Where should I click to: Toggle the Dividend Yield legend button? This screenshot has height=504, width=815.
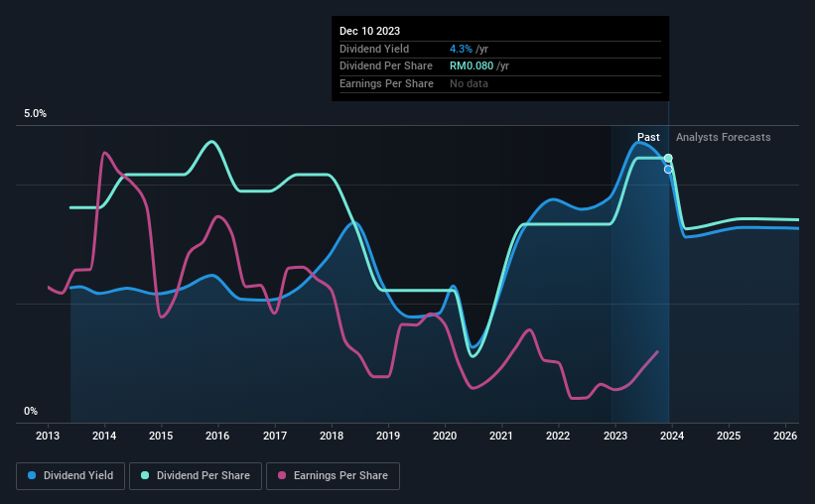[70, 476]
